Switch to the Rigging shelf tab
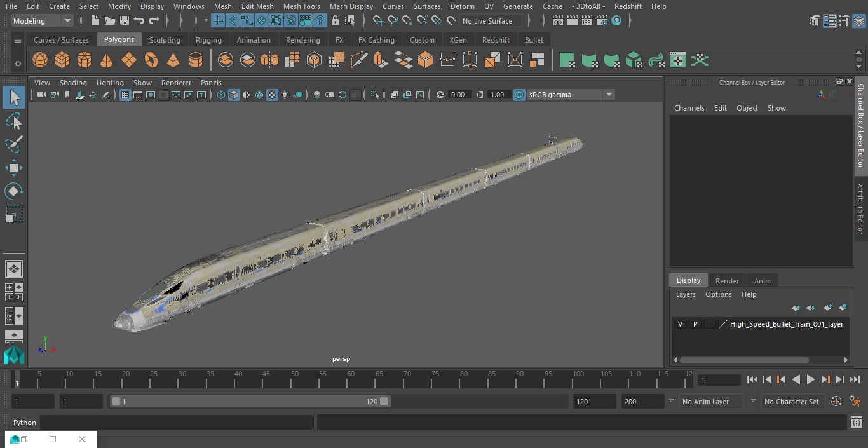This screenshot has width=868, height=448. 208,40
